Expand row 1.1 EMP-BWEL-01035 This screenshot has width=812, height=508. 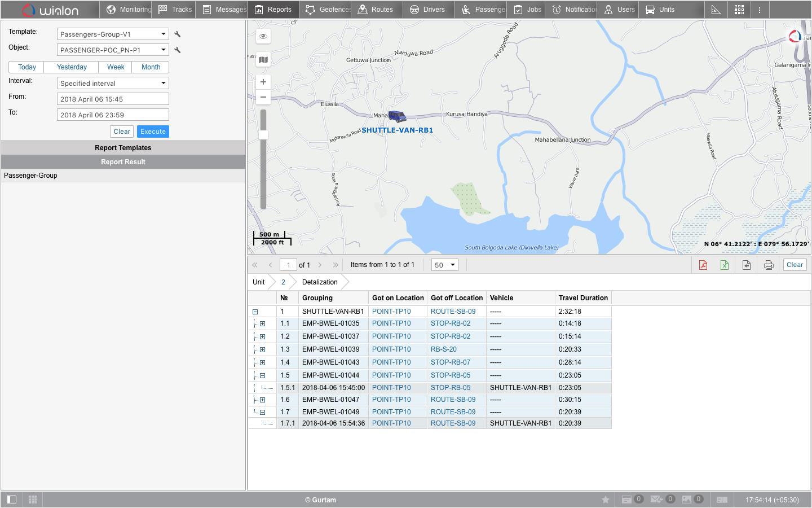click(x=262, y=324)
